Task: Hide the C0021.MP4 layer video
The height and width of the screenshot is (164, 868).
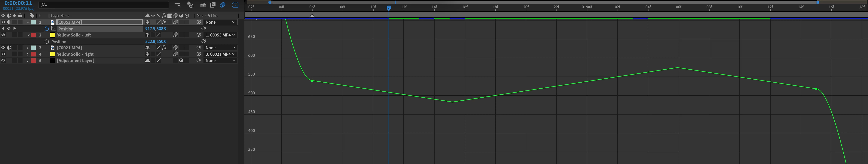Action: tap(3, 48)
